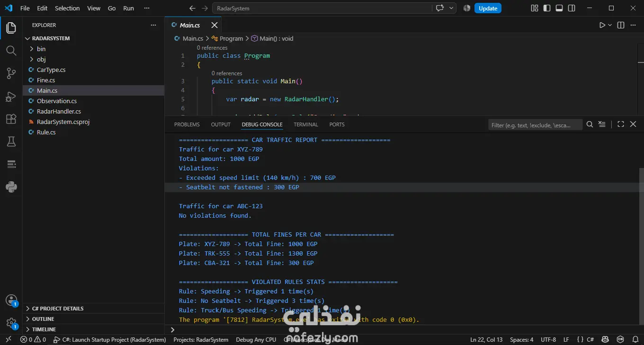Click errors and warnings count in the status bar
Screen dimensions: 644x345
(33, 339)
